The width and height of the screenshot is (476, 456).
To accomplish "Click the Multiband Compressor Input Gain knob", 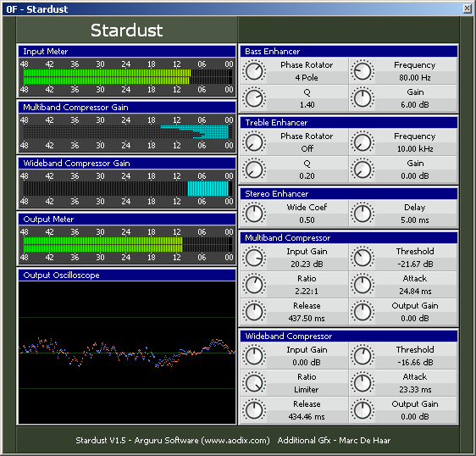I will 254,258.
